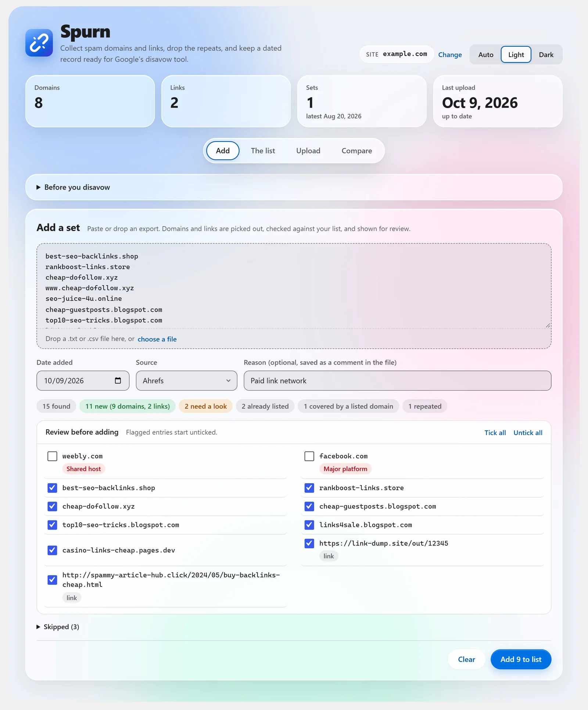Viewport: 588px width, 710px height.
Task: Click Untick all
Action: (528, 433)
